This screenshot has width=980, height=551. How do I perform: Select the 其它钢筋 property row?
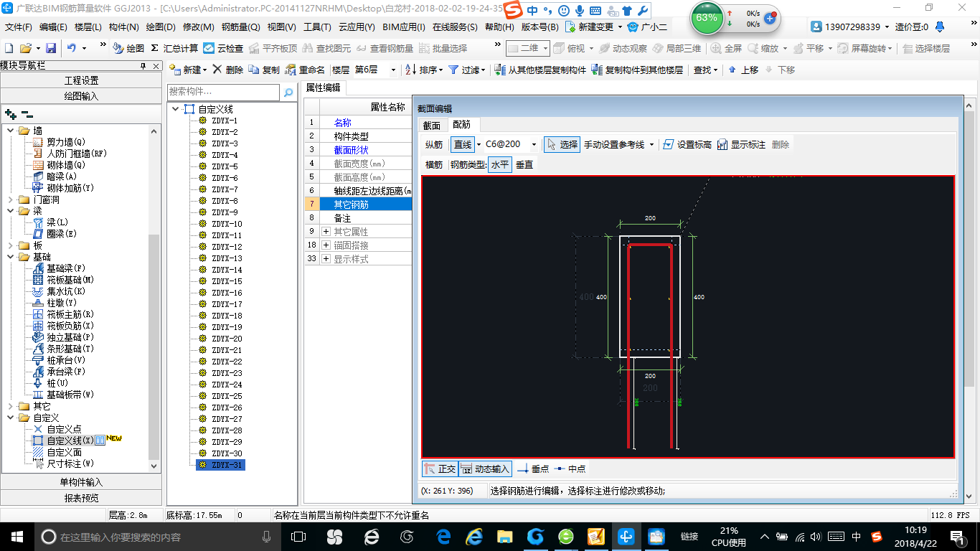(x=358, y=204)
